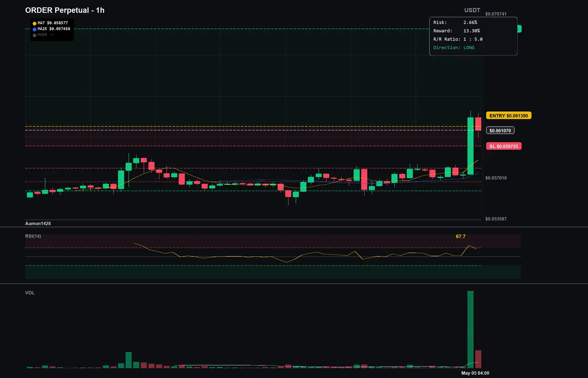Click the Aamon1428 author label
The width and height of the screenshot is (588, 378).
[38, 223]
